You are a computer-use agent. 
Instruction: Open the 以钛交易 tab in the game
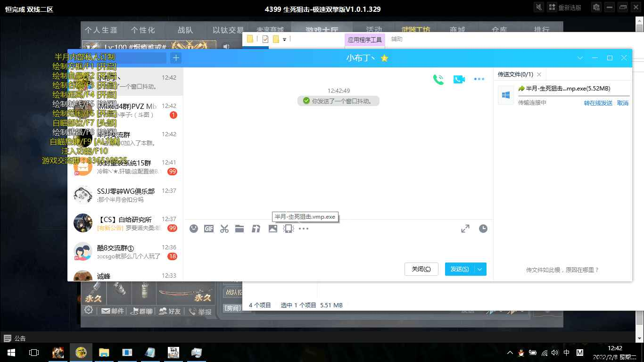tap(228, 30)
